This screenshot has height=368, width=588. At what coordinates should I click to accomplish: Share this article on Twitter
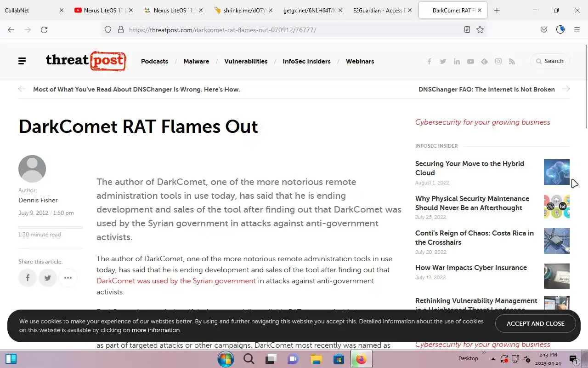coord(48,278)
